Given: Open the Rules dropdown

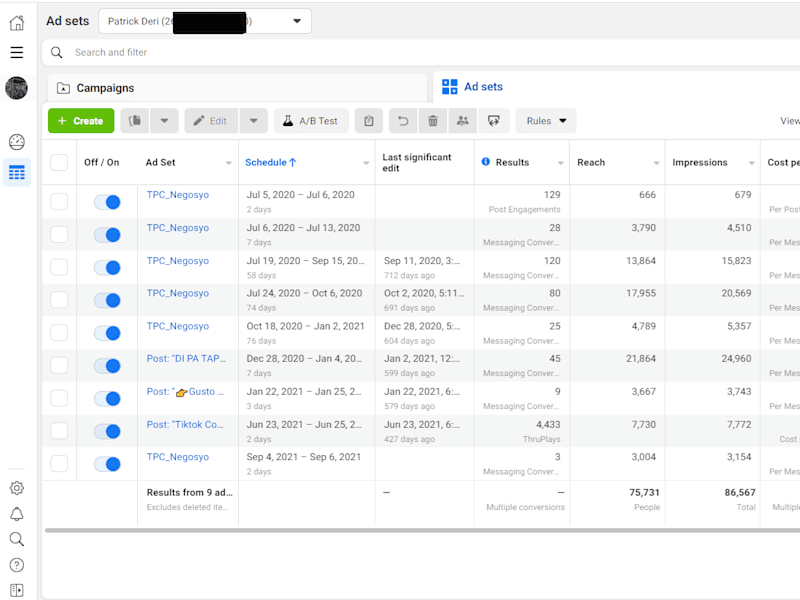Looking at the screenshot, I should pos(546,121).
